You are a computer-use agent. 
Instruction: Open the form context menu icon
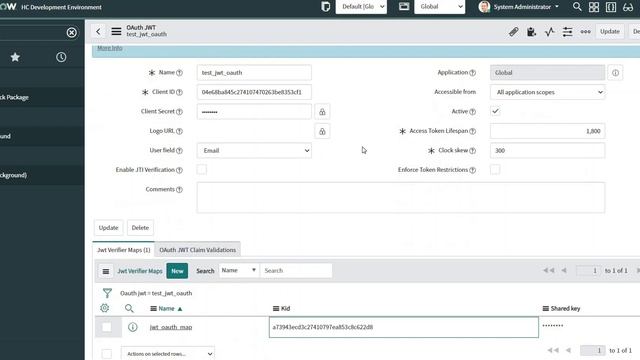pyautogui.click(x=116, y=31)
